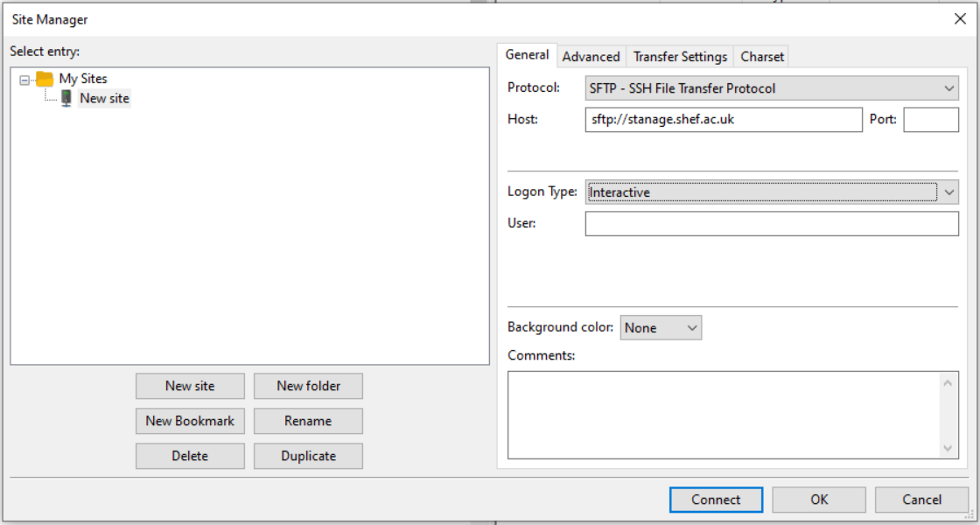This screenshot has width=980, height=525.
Task: Switch to the Advanced tab
Action: [591, 56]
